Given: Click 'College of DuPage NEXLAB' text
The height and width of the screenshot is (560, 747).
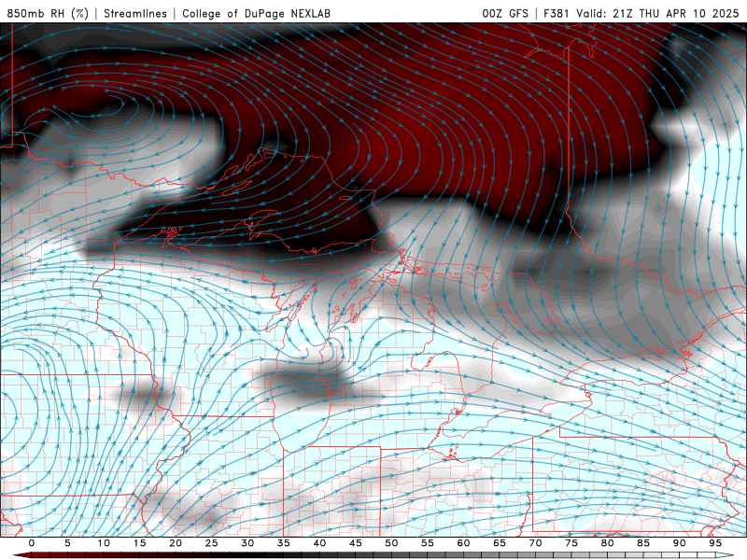Looking at the screenshot, I should coord(256,13).
